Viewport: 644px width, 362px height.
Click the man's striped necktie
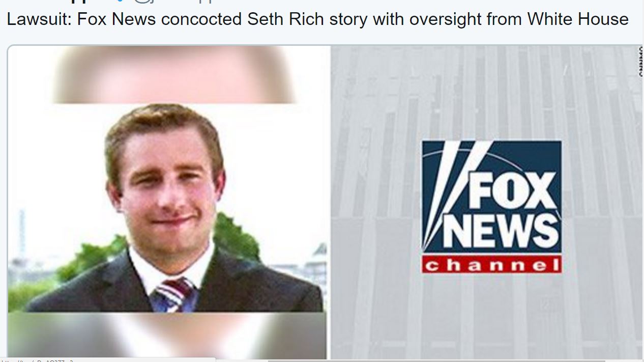click(x=173, y=295)
